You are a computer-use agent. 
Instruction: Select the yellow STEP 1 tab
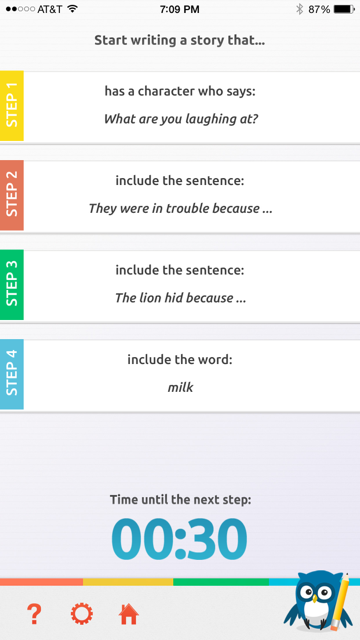click(12, 105)
